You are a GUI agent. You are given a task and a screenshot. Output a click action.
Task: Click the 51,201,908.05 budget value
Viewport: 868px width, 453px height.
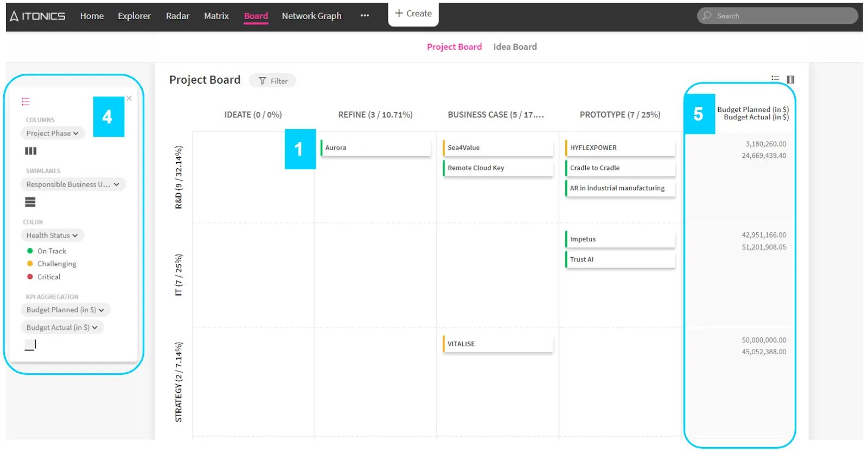(764, 247)
